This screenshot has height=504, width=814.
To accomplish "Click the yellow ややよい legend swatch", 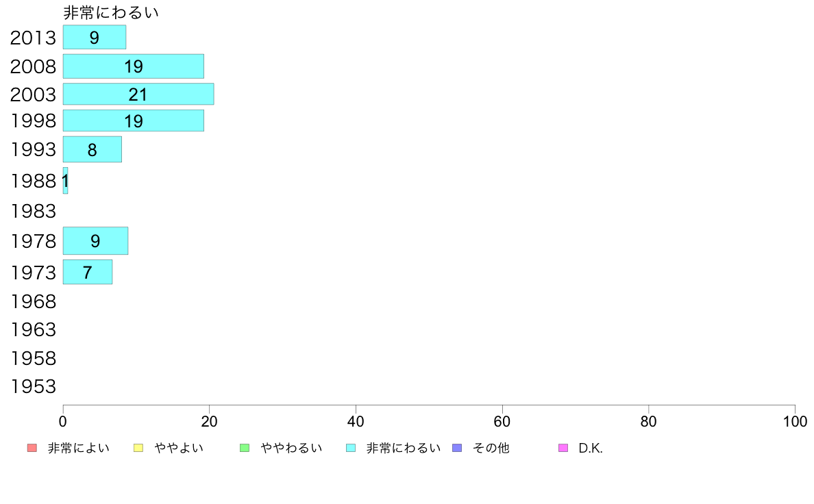I will tap(138, 448).
